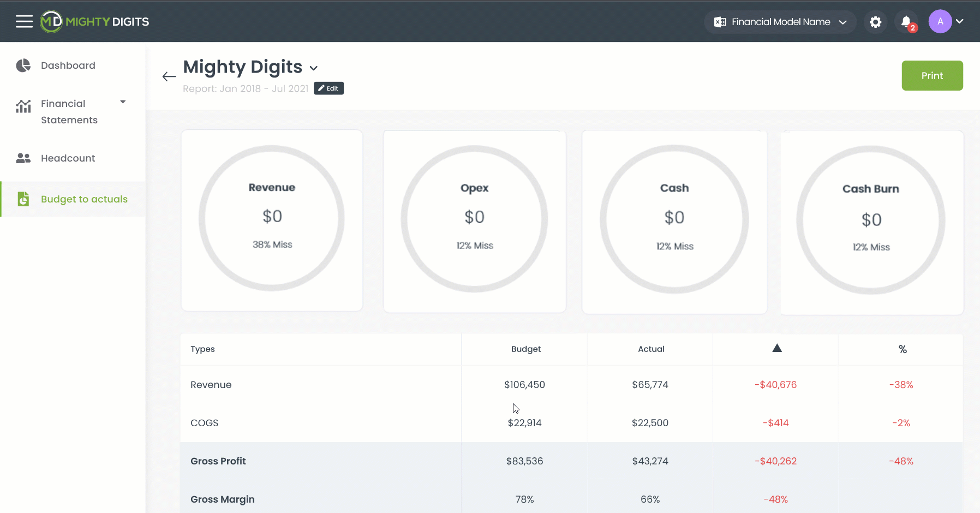Screen dimensions: 980x513
Task: Click COGS percent variance -2%
Action: click(x=901, y=423)
